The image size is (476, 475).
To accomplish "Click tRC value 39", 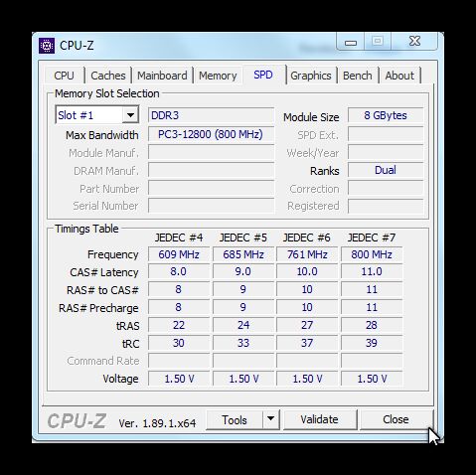I will (x=372, y=343).
